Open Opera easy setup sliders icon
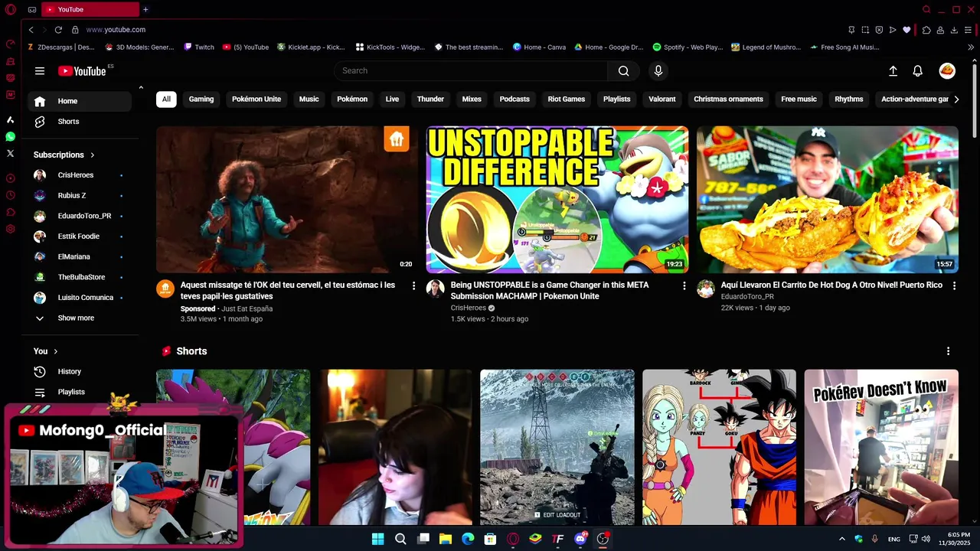 pos(968,30)
